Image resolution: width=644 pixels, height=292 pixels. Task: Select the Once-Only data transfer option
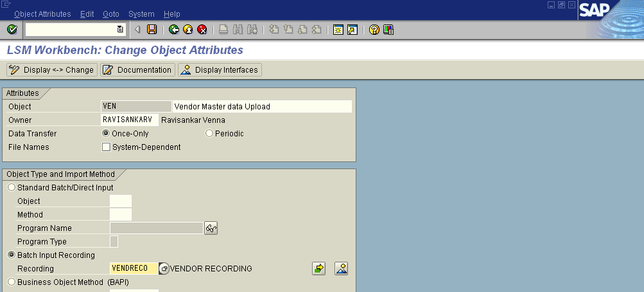106,133
